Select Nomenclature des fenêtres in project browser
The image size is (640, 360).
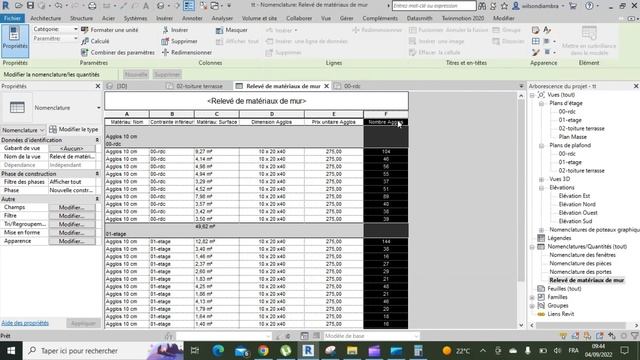pos(582,255)
